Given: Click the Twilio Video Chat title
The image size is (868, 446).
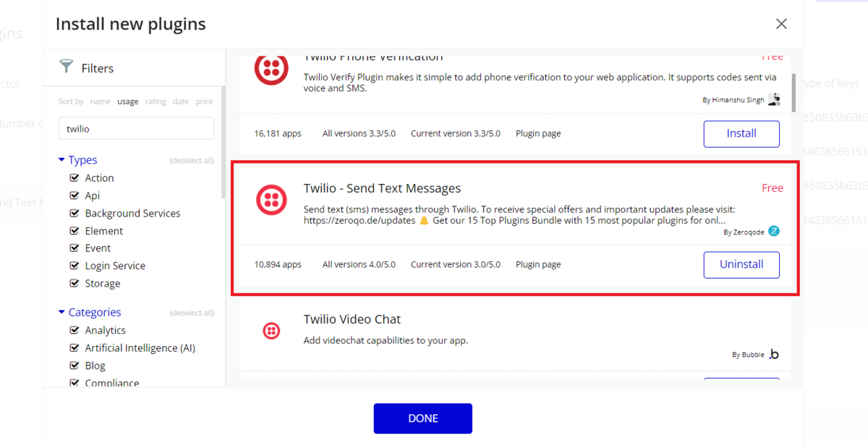Looking at the screenshot, I should click(x=352, y=319).
